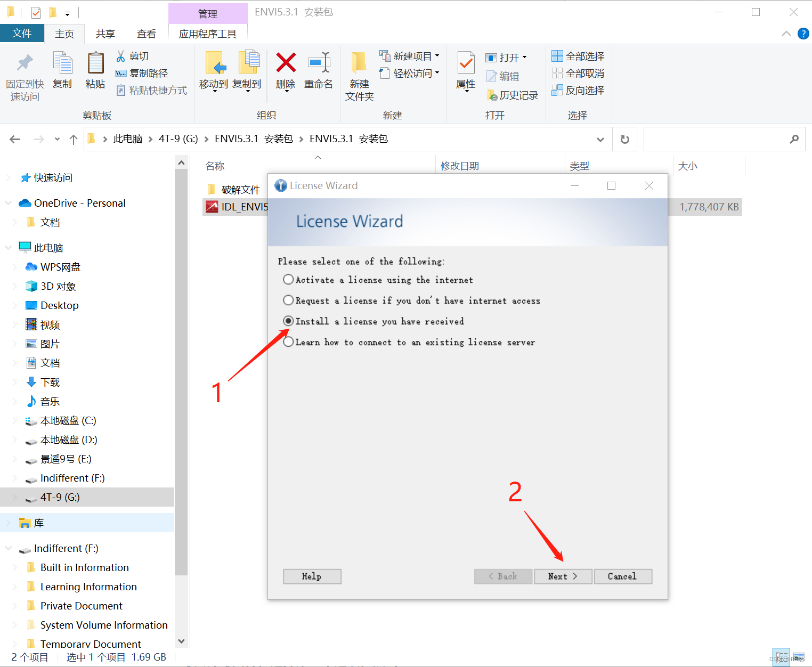Open the Learning Information folder
812x667 pixels.
pyautogui.click(x=88, y=587)
